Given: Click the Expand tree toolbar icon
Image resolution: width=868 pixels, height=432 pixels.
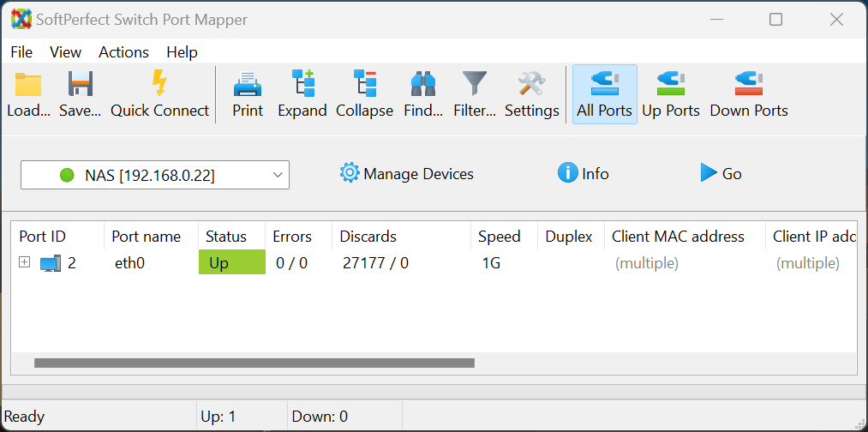Looking at the screenshot, I should click(302, 84).
